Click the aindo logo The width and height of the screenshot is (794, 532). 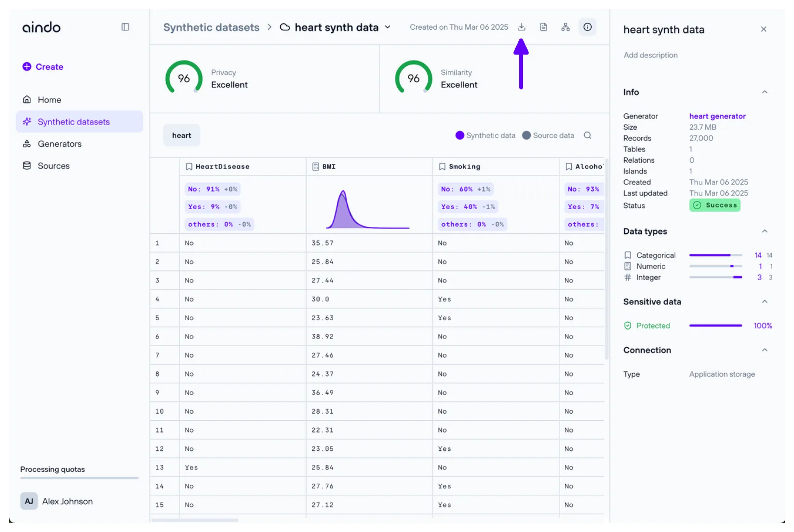pos(41,27)
